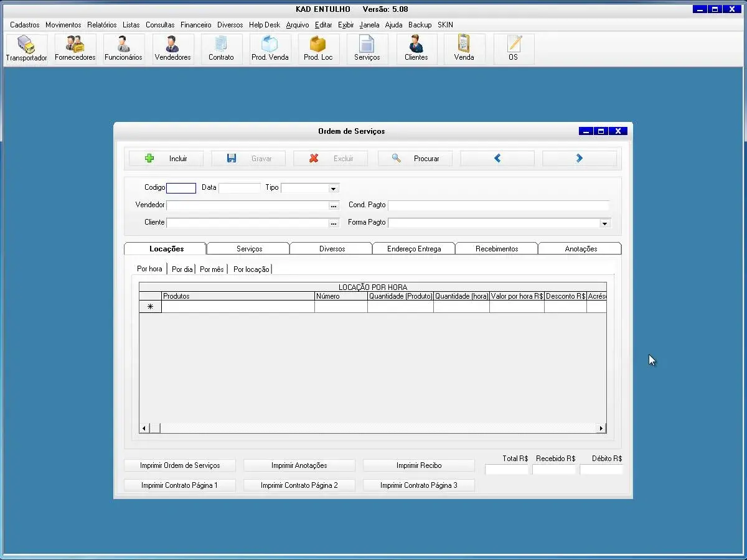This screenshot has height=560, width=747.
Task: Go to next record with right arrow
Action: (579, 159)
